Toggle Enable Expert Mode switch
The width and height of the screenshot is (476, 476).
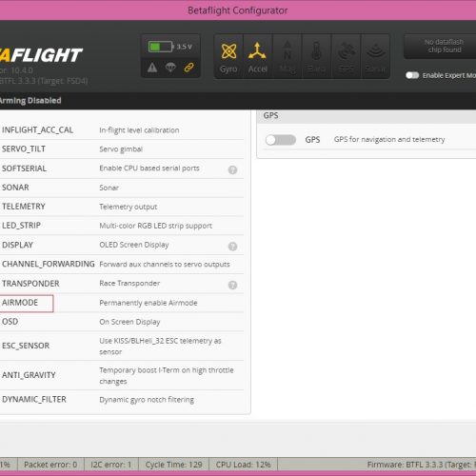[412, 75]
